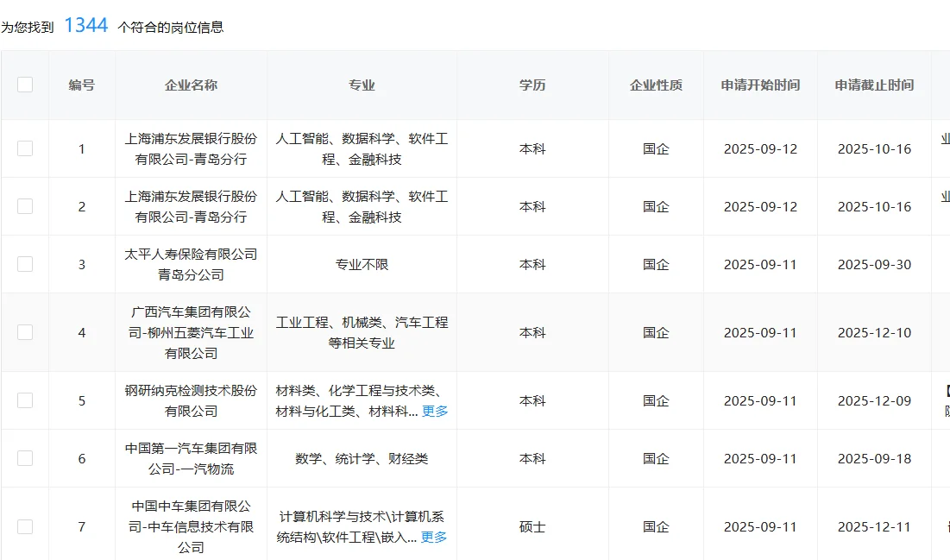Image resolution: width=950 pixels, height=560 pixels.
Task: Click 数学、统计学、财经类 major cell
Action: coord(362,459)
